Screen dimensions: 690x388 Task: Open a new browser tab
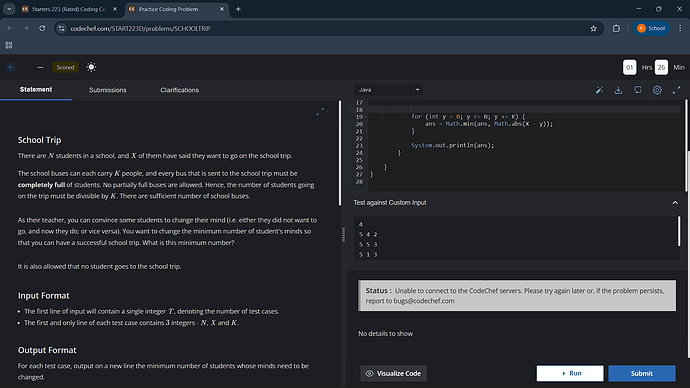coord(238,9)
